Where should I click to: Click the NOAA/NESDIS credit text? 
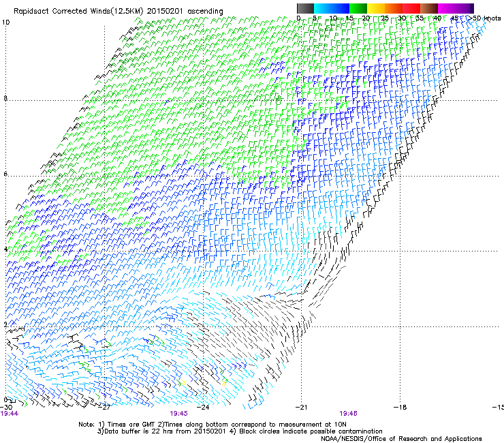click(401, 439)
